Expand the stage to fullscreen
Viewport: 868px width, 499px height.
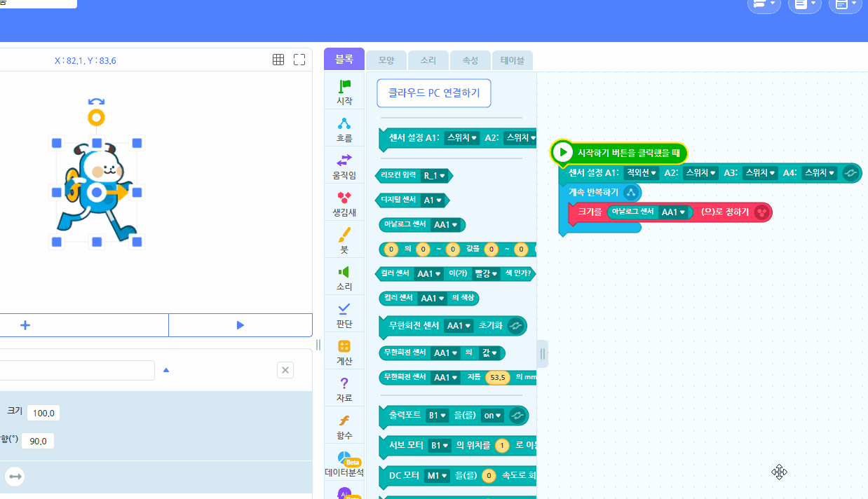(x=299, y=60)
